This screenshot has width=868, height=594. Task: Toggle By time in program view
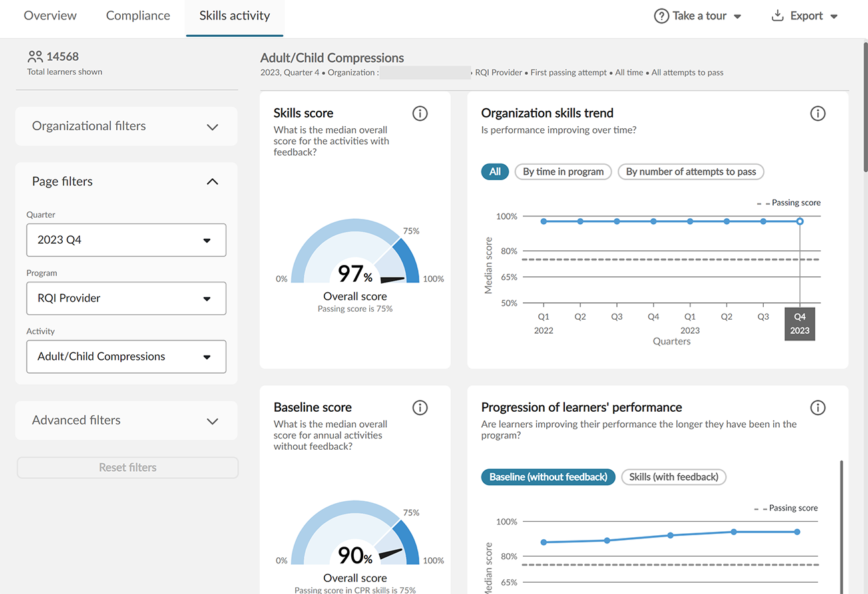click(x=563, y=172)
